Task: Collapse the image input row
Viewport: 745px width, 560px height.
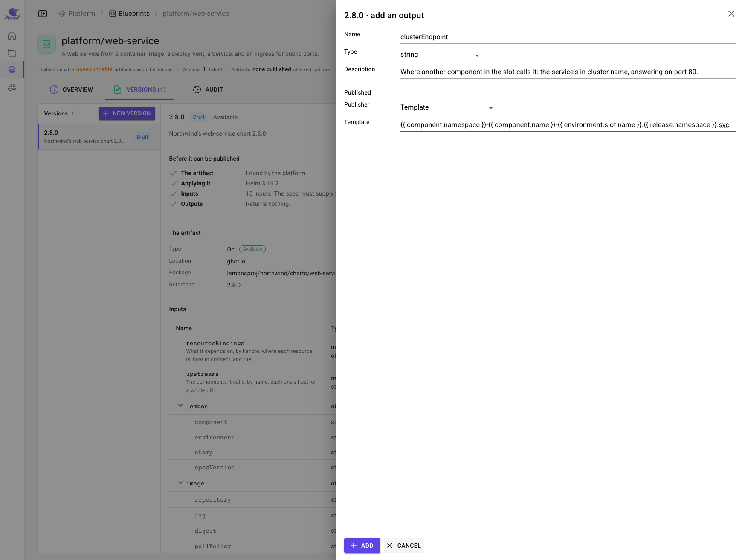Action: [180, 483]
